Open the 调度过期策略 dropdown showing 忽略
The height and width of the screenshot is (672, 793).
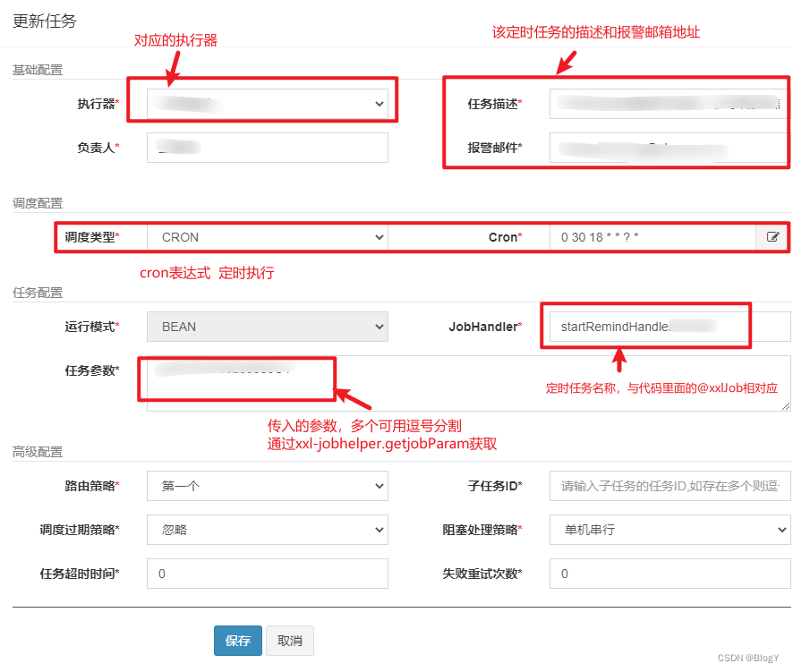coord(266,530)
